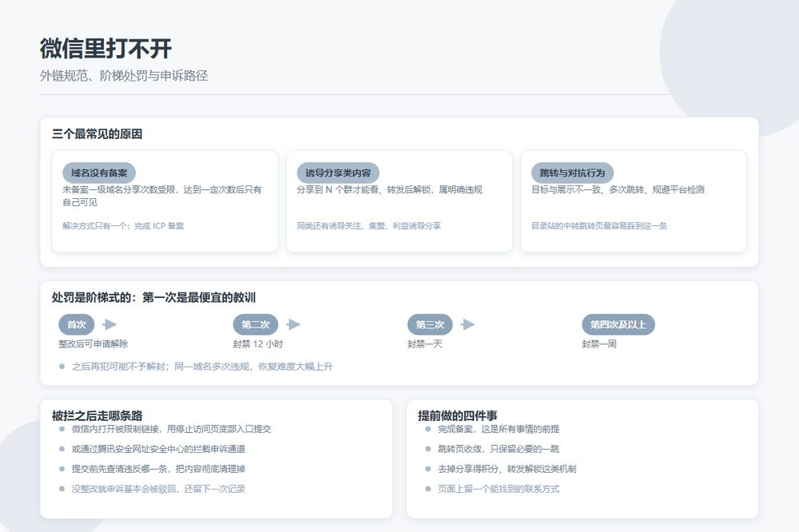Click the text 封禁一天
799x532 pixels.
click(425, 344)
